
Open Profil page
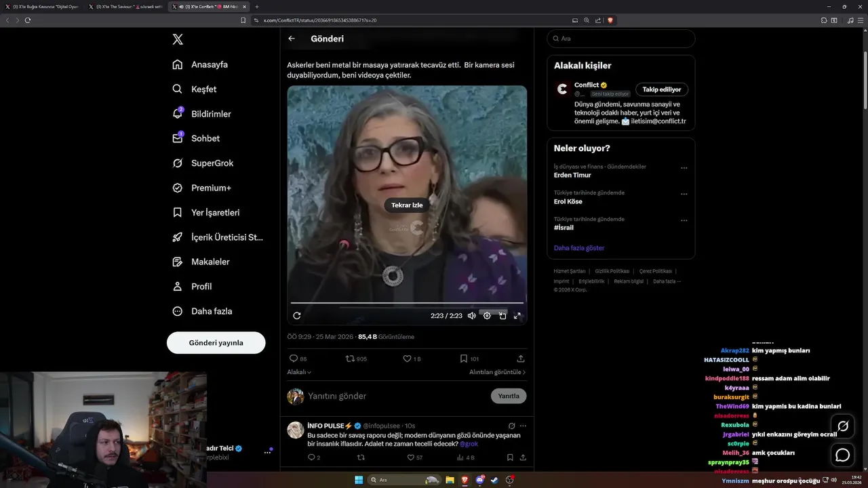pyautogui.click(x=192, y=286)
